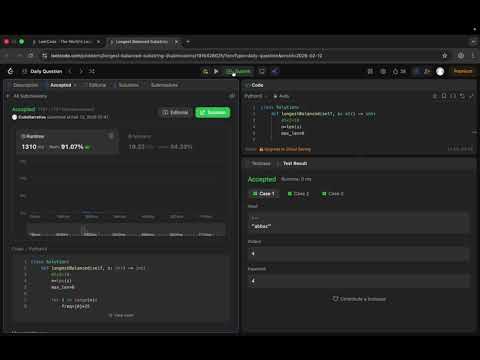Open the Daily Question problem list
Viewport: 480px width, 360px height.
point(42,71)
